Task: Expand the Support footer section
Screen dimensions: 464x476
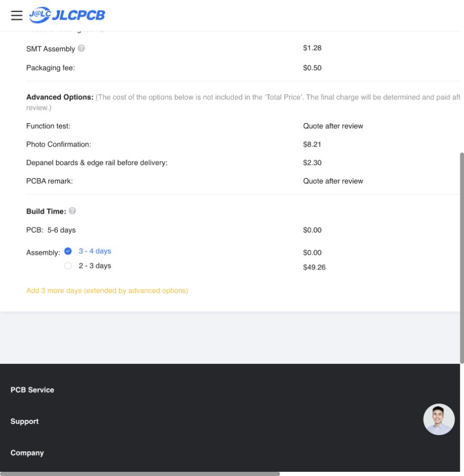Action: tap(24, 422)
